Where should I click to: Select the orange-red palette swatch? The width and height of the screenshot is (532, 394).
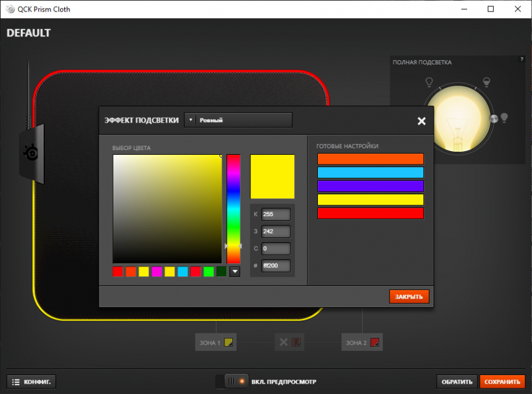[130, 272]
